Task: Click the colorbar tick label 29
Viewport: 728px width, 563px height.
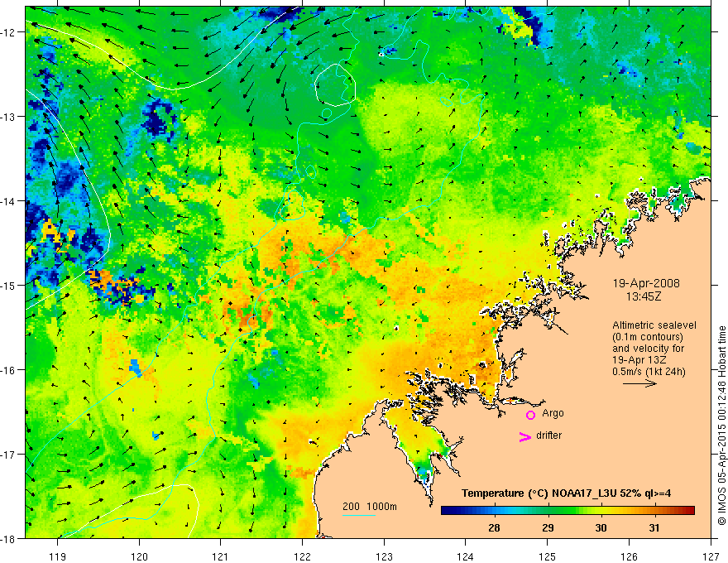Action: point(548,527)
